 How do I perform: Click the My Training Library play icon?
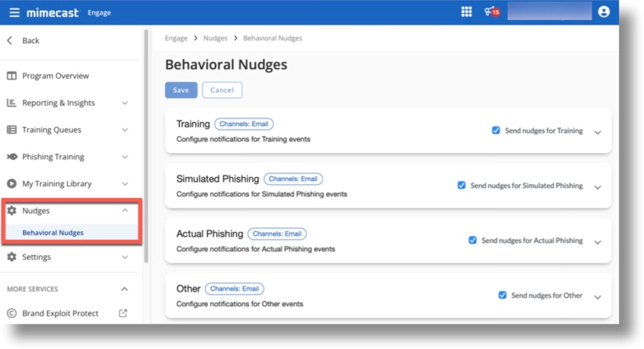coord(12,184)
